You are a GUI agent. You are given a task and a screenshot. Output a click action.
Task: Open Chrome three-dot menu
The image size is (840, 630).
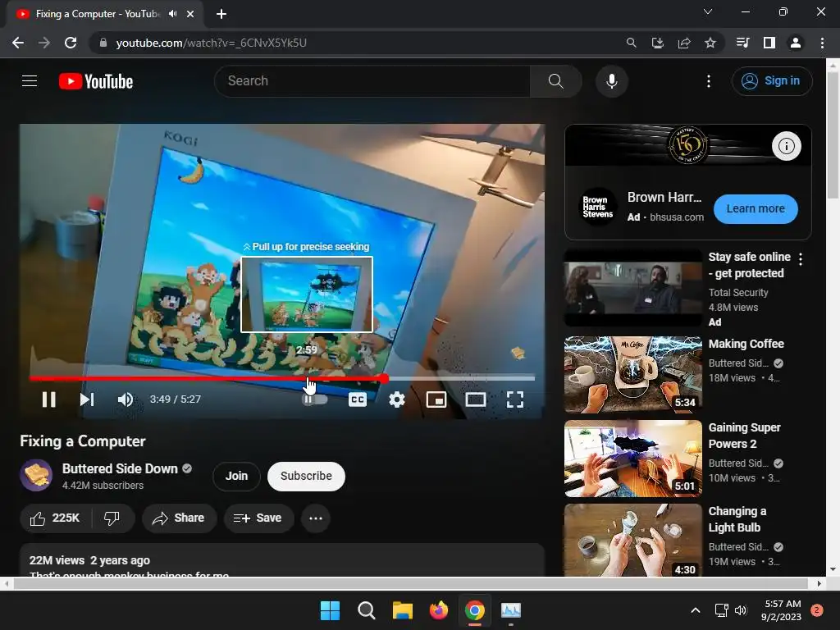[x=822, y=43]
